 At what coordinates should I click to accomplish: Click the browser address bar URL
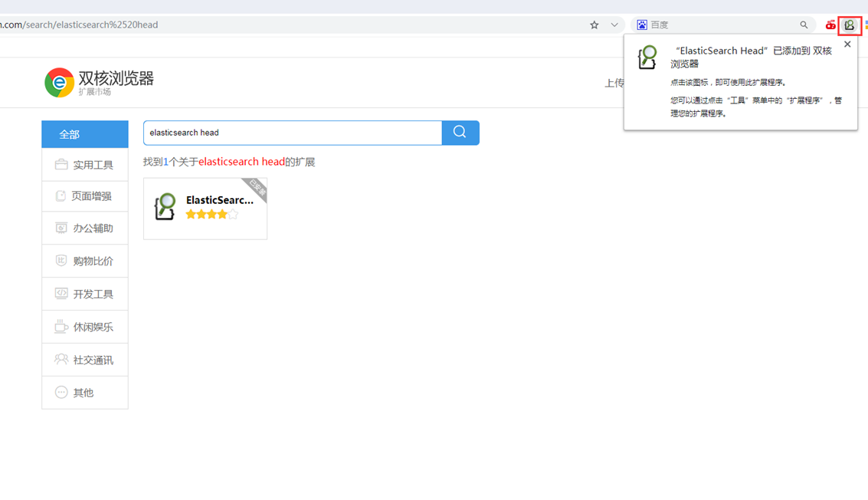79,25
